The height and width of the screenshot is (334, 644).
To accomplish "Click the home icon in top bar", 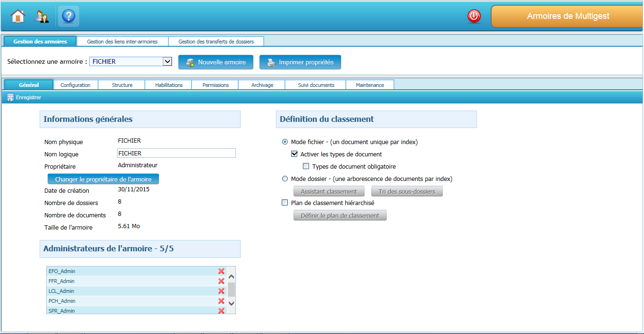I will click(17, 16).
